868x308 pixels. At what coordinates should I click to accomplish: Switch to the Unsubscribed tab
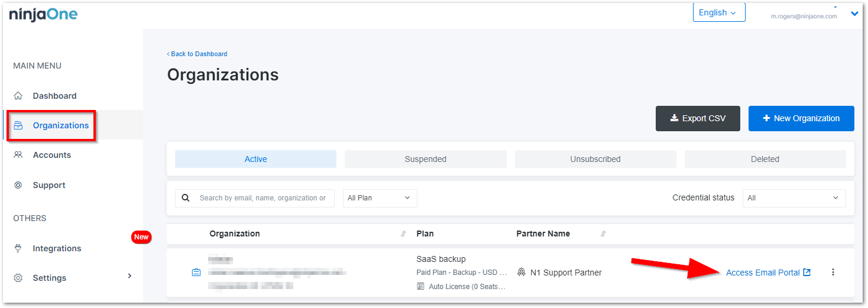coord(595,159)
